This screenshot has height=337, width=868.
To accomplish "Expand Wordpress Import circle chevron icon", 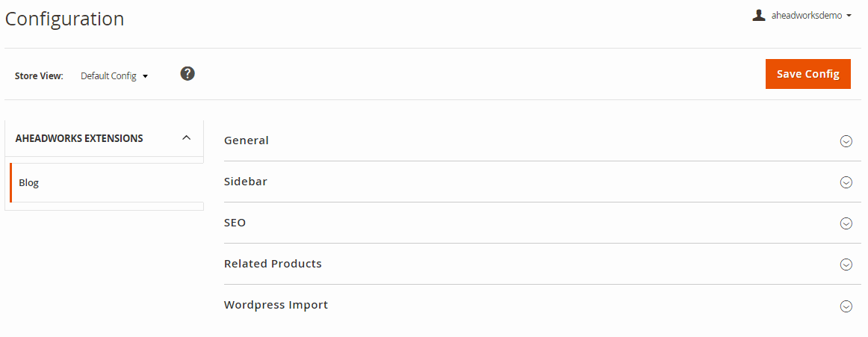I will [846, 306].
